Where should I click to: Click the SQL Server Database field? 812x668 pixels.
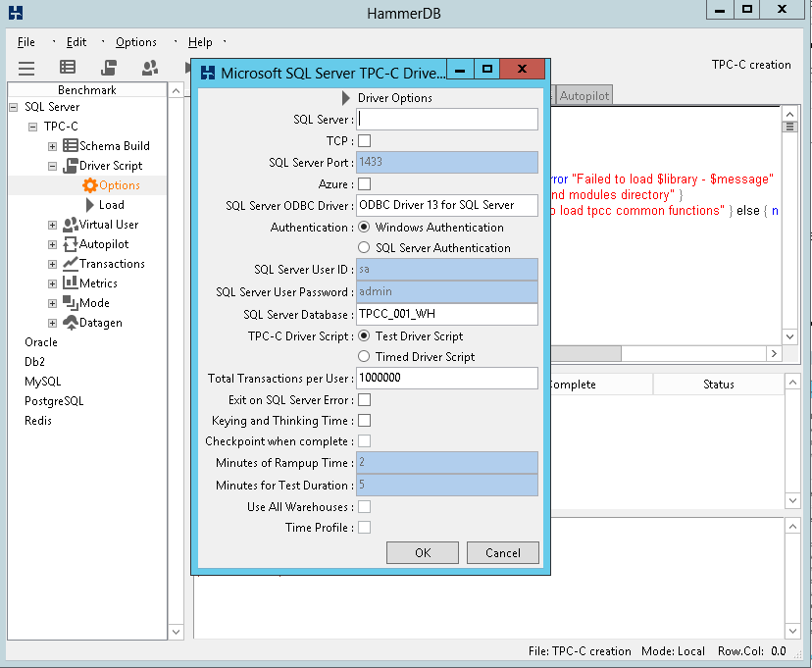pos(447,314)
